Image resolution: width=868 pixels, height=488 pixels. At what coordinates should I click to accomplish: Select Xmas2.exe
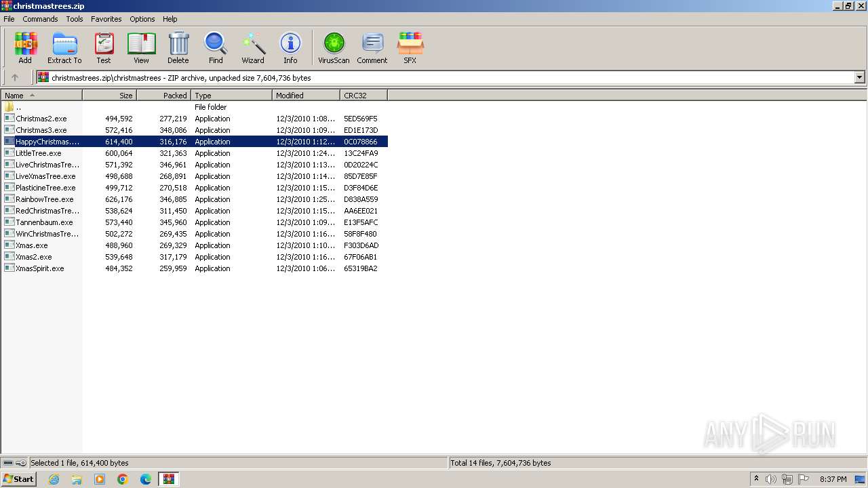34,257
